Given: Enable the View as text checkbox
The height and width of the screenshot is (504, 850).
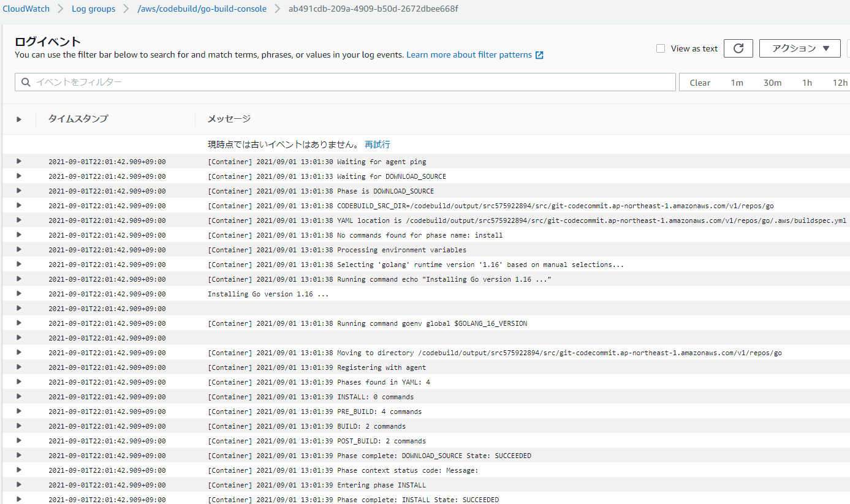Looking at the screenshot, I should point(661,48).
